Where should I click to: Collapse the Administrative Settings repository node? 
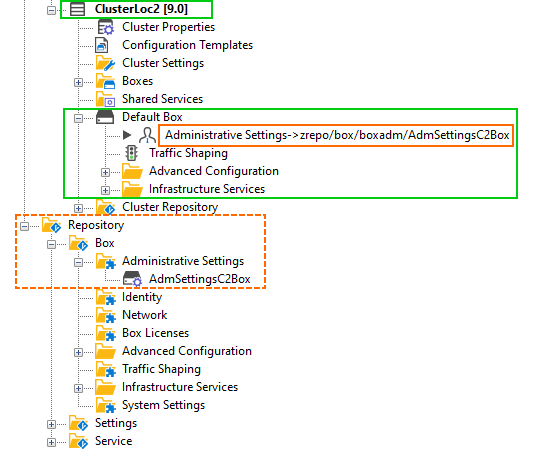(x=79, y=262)
